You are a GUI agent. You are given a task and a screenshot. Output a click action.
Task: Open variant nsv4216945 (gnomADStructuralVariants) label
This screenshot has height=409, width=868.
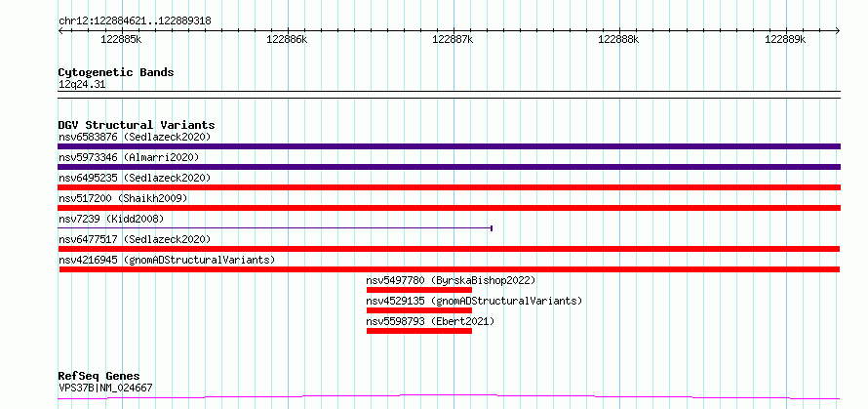(x=167, y=260)
